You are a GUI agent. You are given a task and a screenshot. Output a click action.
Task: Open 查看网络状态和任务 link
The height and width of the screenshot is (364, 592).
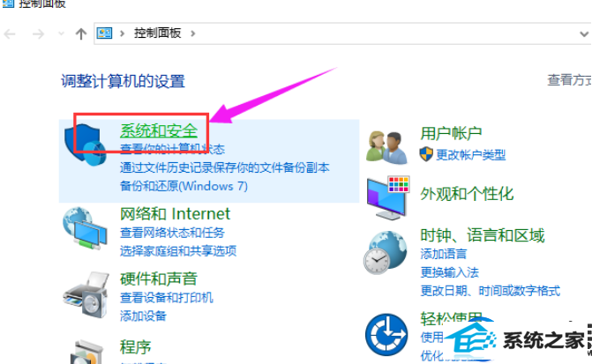[172, 233]
